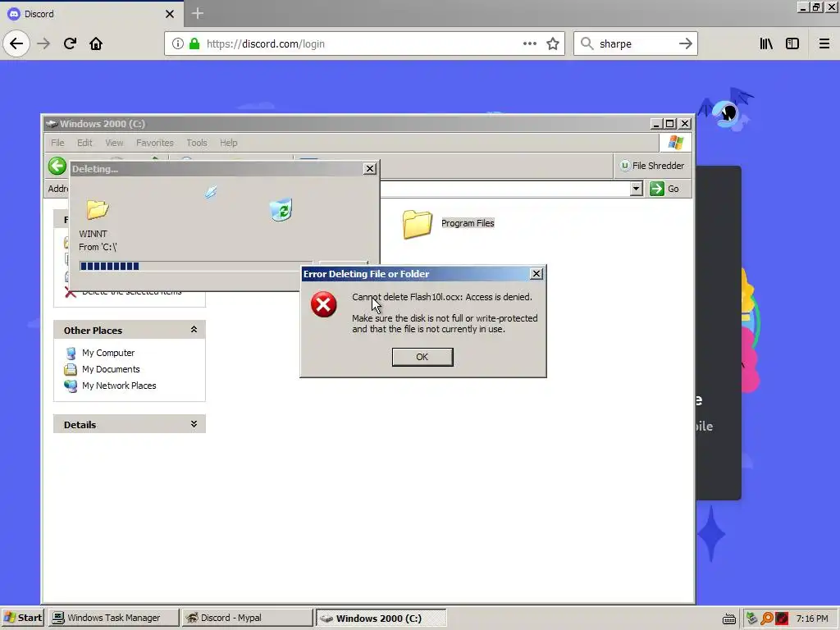Click the search box containing sharpe
Image resolution: width=840 pixels, height=630 pixels.
pos(635,43)
